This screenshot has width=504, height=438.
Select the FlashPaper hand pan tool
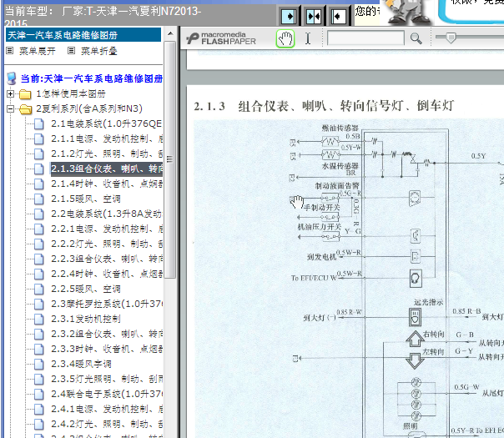click(285, 39)
